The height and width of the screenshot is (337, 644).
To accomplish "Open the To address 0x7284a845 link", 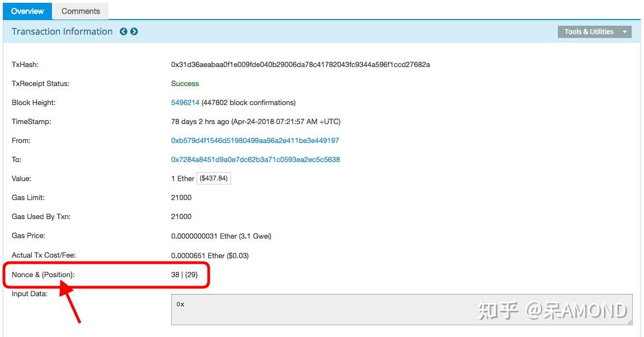I will [x=256, y=159].
